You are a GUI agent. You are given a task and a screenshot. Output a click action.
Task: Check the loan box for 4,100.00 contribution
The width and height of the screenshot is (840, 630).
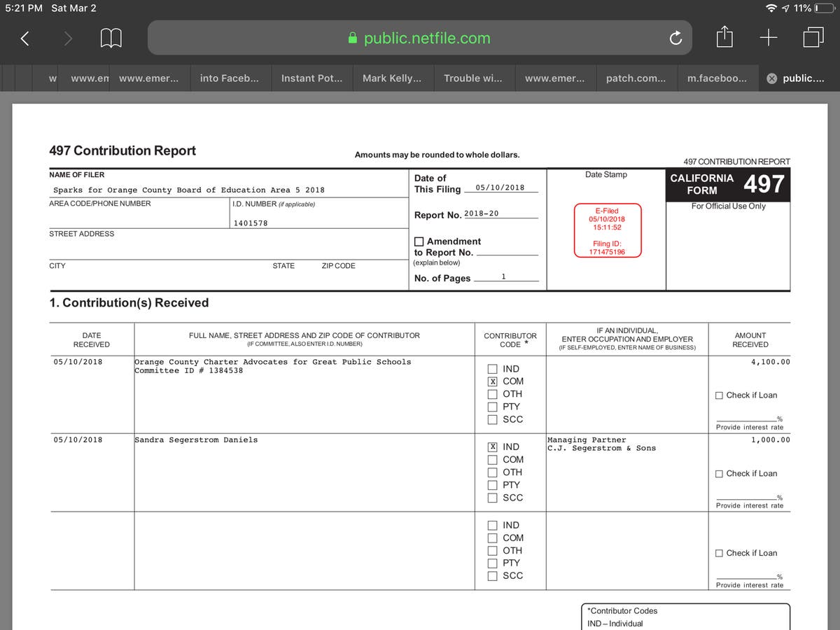click(x=719, y=395)
